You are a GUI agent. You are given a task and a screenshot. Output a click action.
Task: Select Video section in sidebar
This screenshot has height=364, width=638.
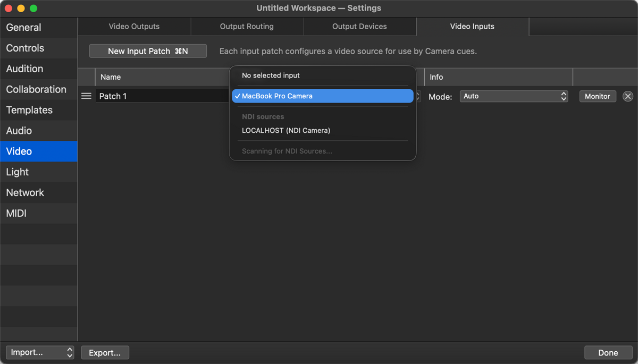39,151
